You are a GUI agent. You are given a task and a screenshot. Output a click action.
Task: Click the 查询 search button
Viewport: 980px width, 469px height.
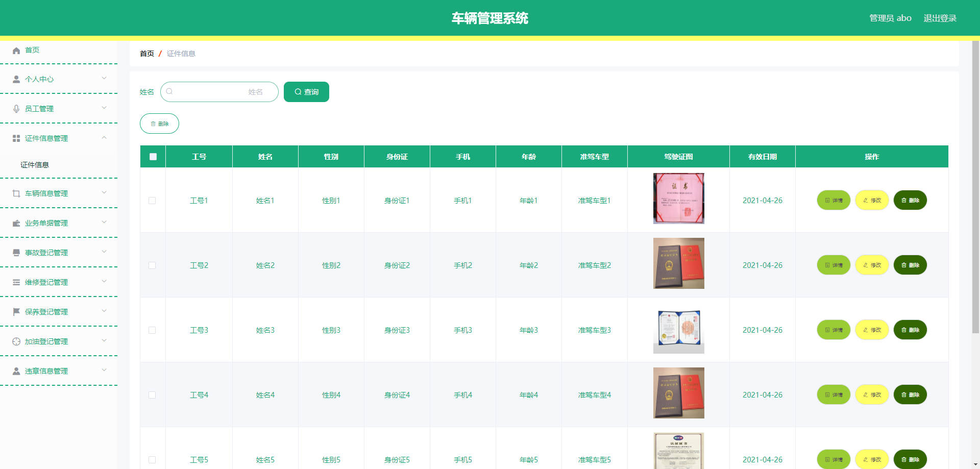(306, 92)
